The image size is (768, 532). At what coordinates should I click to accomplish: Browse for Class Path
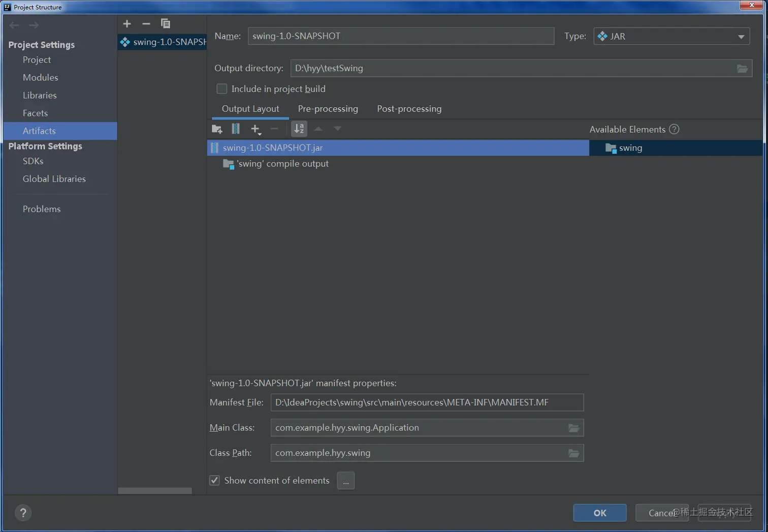[x=573, y=453]
